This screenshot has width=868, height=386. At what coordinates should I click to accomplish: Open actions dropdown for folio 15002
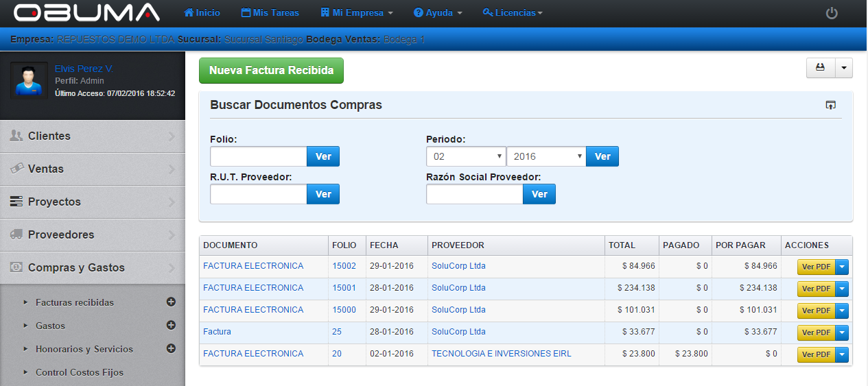(x=842, y=267)
